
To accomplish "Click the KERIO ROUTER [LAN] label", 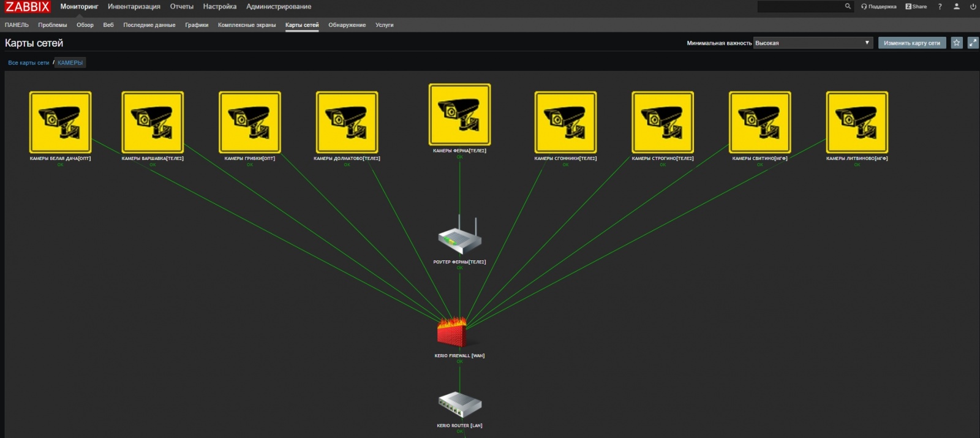I will click(459, 425).
